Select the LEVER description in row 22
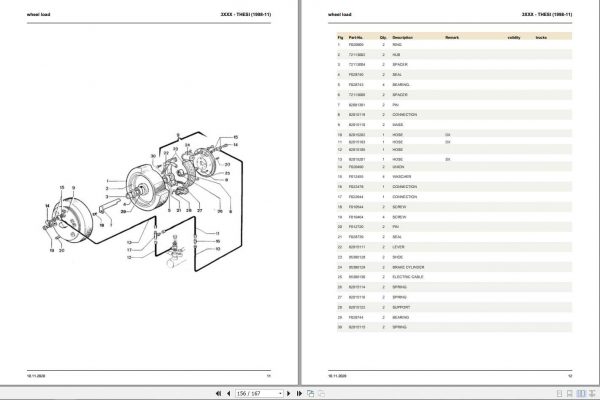Viewport: 600px width, 400px height. (398, 247)
